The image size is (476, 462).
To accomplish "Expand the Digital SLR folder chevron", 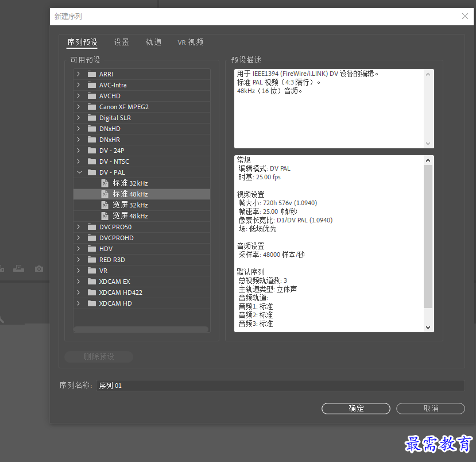I will pos(78,118).
